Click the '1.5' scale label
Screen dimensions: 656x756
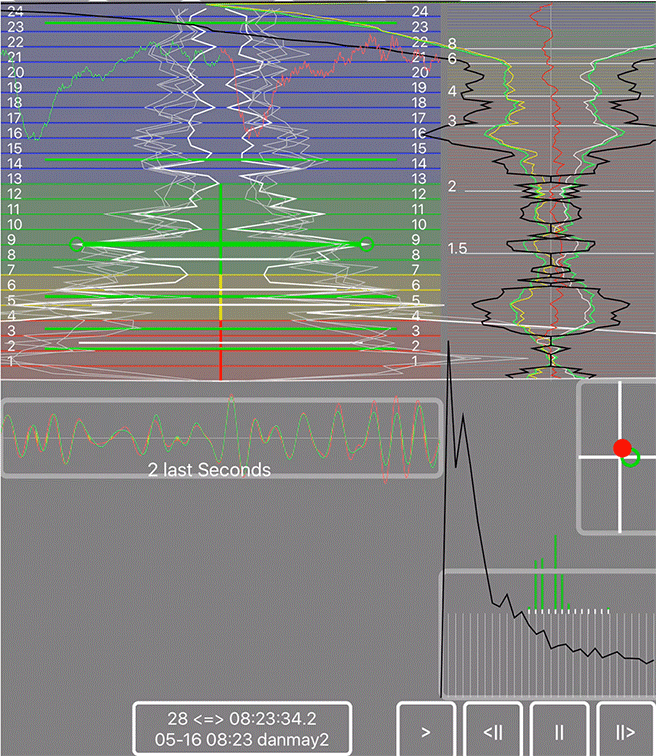coord(457,248)
